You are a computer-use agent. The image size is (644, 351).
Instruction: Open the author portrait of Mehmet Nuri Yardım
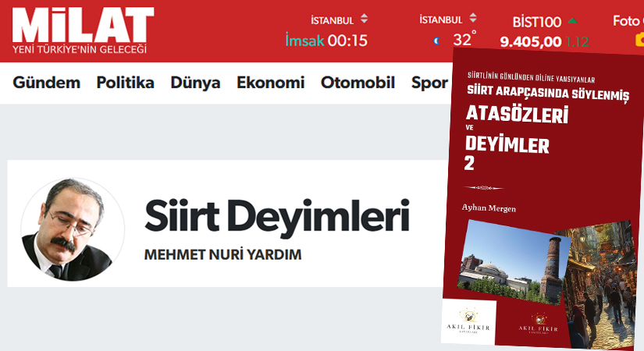[73, 229]
